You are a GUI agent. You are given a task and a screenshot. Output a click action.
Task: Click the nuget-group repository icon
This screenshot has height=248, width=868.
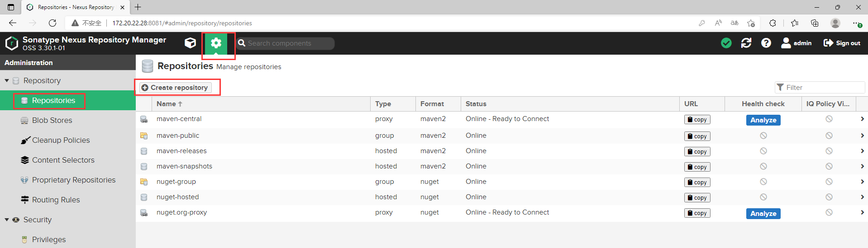tap(144, 182)
